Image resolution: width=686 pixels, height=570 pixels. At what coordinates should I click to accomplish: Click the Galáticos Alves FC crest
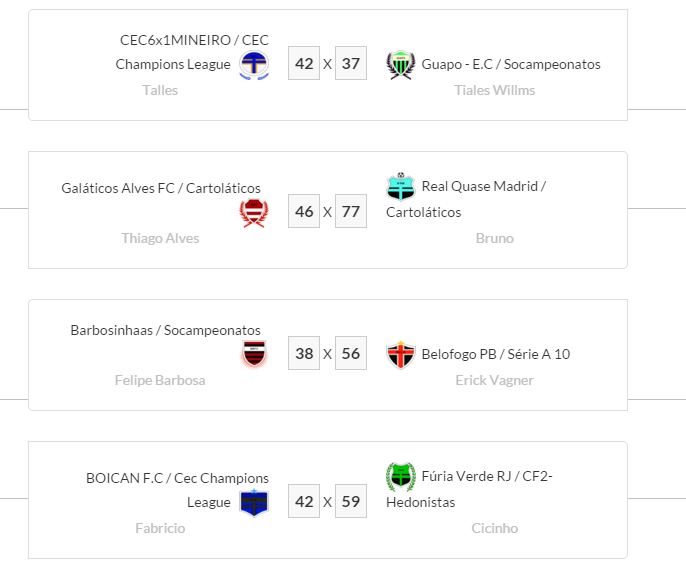[x=254, y=213]
